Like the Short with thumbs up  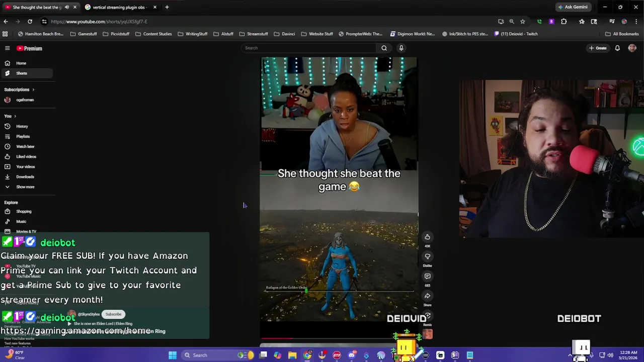(x=427, y=237)
